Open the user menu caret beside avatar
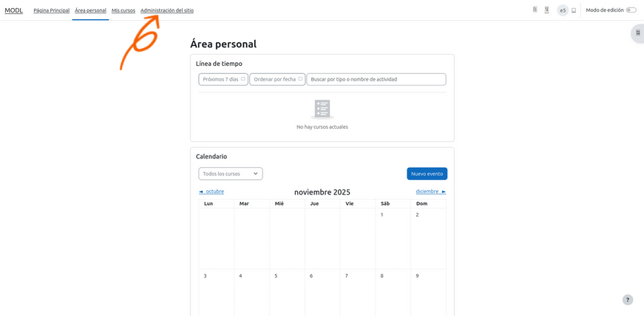Screen dimensions: 644x316 coord(574,10)
